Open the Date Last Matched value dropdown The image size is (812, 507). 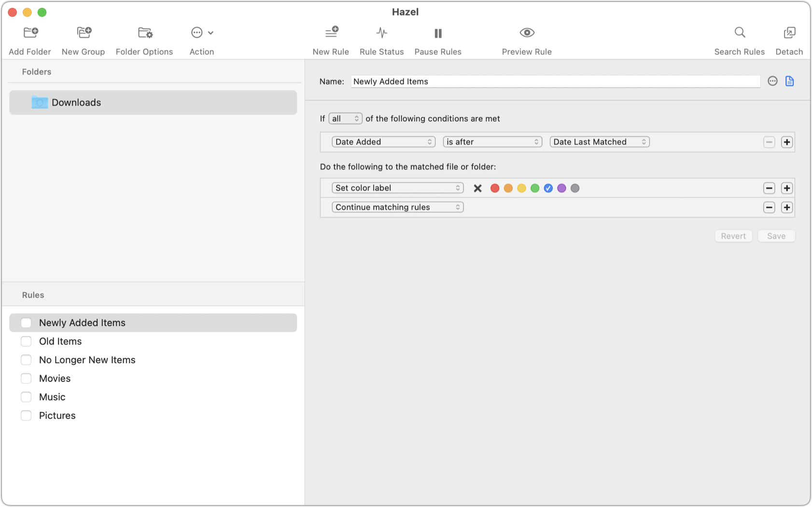tap(600, 142)
